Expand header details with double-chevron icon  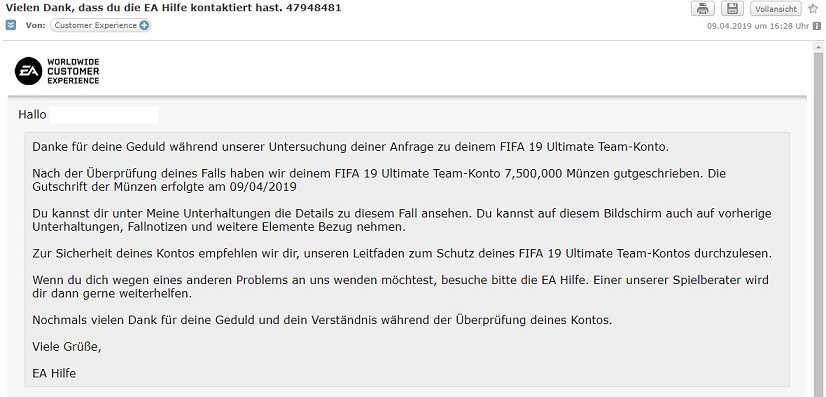(x=11, y=25)
